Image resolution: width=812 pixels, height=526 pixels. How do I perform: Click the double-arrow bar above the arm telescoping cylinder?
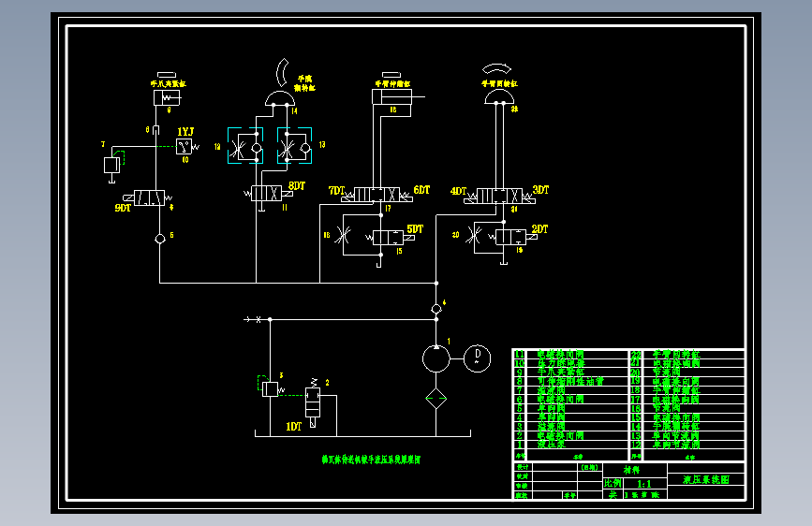[391, 75]
